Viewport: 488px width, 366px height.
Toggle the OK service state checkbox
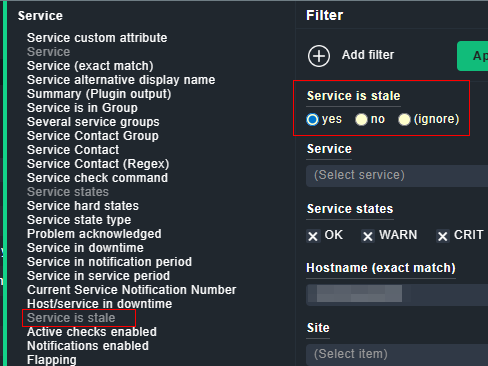313,236
